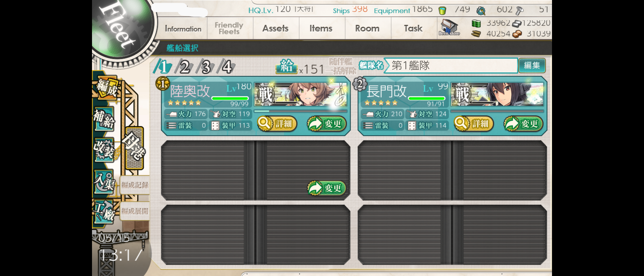Open the Item store shop icon
Screen dimensions: 644x276
pos(449,28)
